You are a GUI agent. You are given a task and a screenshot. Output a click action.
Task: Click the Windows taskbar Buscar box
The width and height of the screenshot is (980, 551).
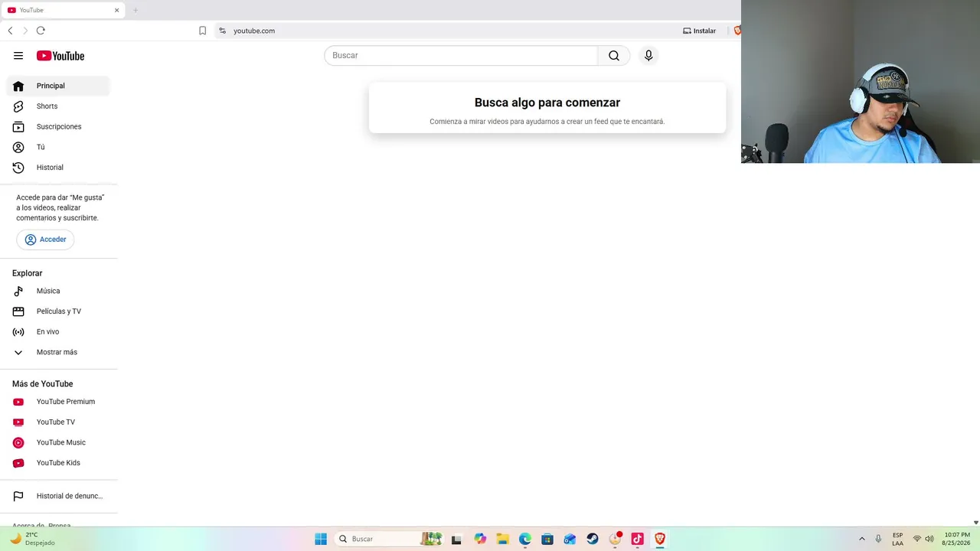tap(390, 539)
